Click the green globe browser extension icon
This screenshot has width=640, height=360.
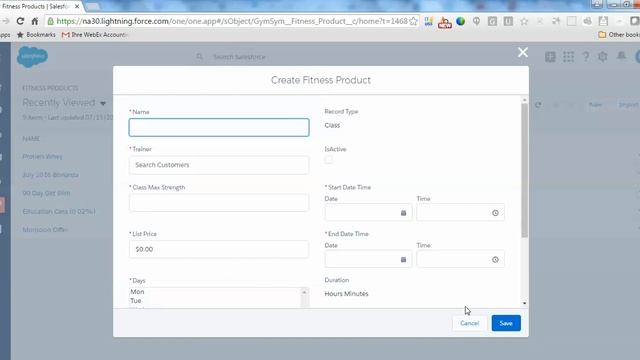pyautogui.click(x=460, y=21)
